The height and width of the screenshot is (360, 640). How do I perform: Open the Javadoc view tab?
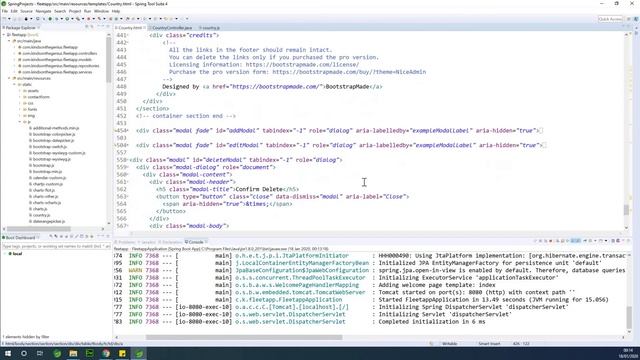tap(148, 242)
